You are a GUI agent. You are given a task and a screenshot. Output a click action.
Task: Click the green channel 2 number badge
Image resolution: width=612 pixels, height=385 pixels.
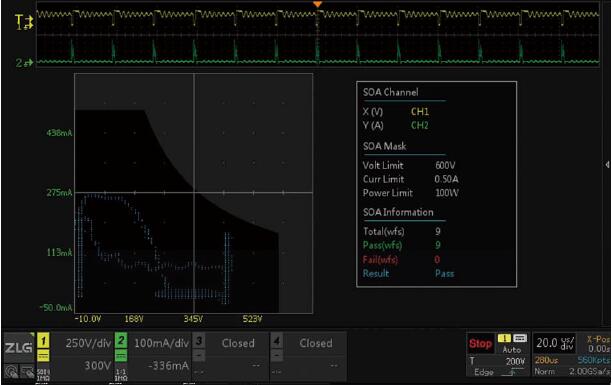(x=121, y=340)
